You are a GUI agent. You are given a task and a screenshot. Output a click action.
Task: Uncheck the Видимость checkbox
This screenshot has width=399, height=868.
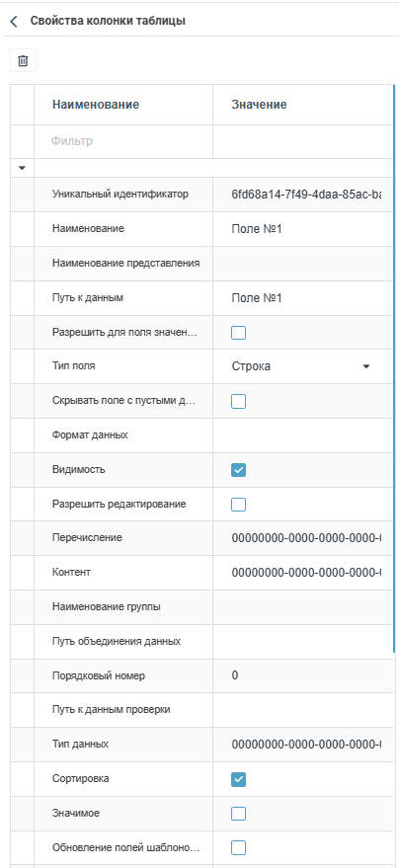click(x=239, y=470)
